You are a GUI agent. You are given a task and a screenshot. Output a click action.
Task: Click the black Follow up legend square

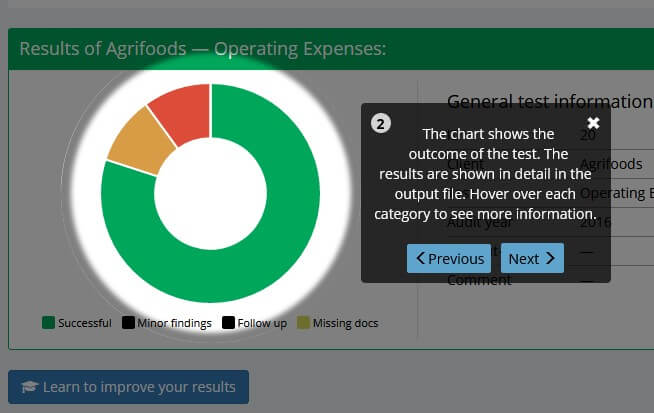[x=228, y=323]
